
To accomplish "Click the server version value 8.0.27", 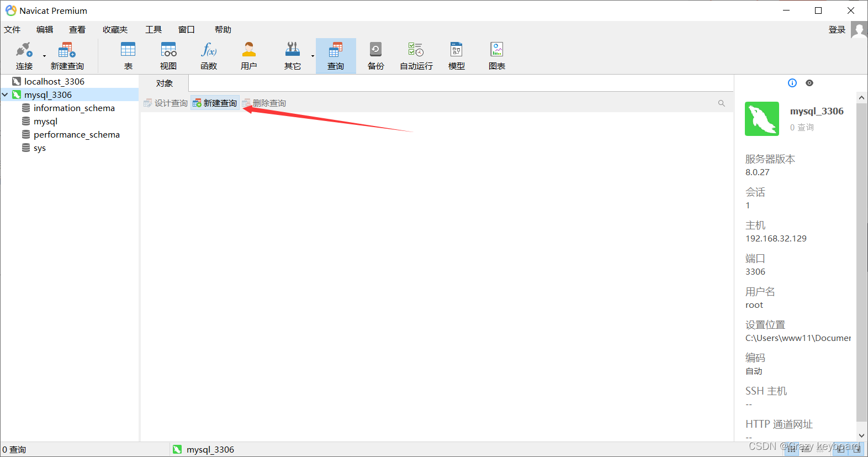I will point(757,172).
